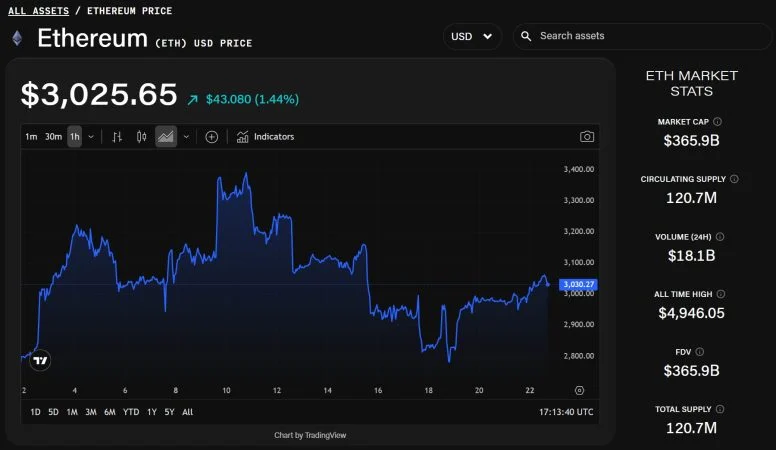Click the Market Cap info icon
Screen dimensions: 776x450
[718, 122]
